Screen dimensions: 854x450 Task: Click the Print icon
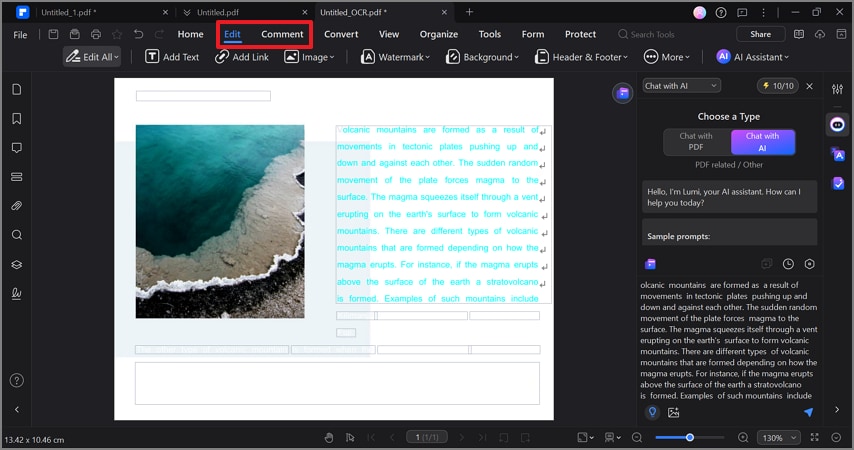click(x=96, y=34)
